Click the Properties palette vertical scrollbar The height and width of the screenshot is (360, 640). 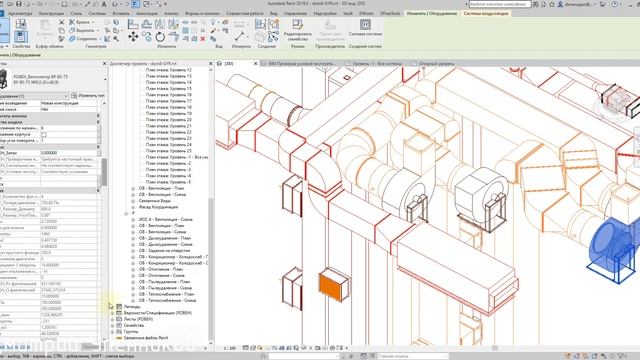104,172
